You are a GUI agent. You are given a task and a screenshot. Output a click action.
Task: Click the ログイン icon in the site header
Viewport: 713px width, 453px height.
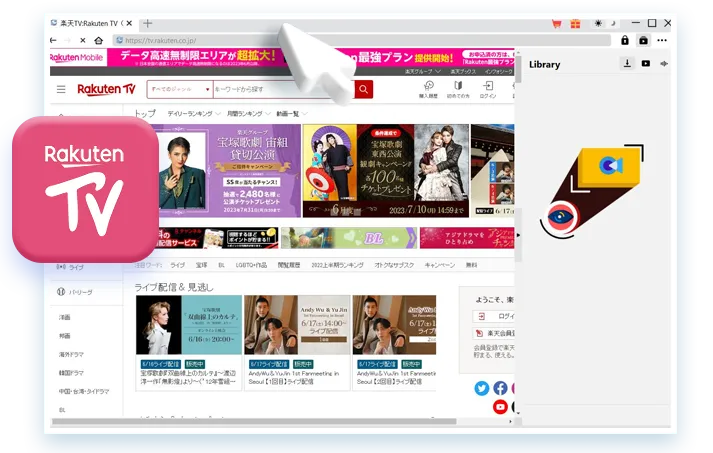[x=488, y=90]
